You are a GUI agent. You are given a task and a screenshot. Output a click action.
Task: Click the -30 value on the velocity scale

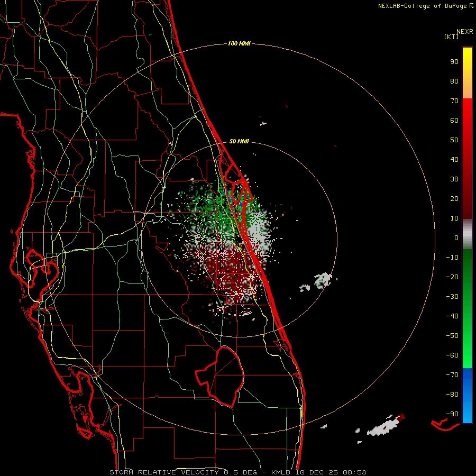tap(452, 297)
